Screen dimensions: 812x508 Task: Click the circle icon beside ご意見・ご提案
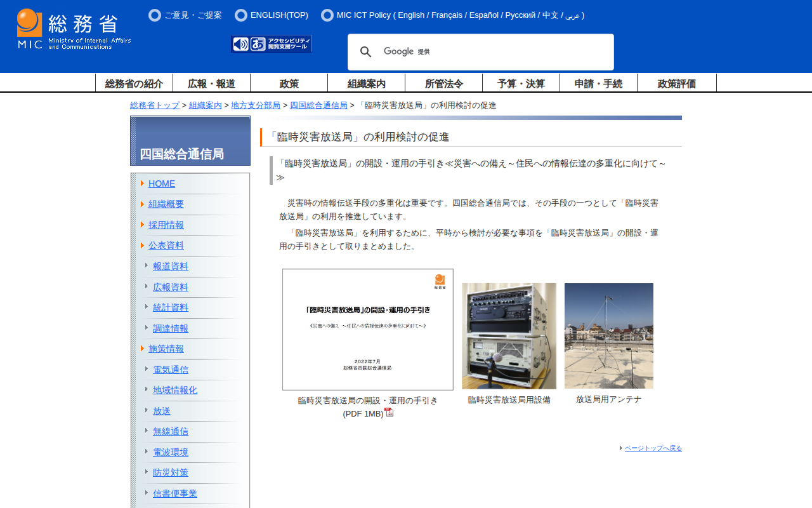[x=155, y=15]
